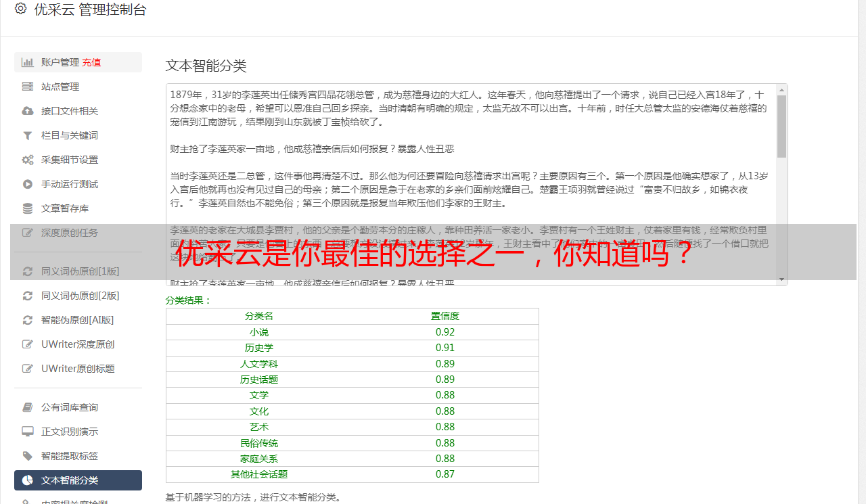
Task: Open 站点管理 in sidebar
Action: coord(78,87)
